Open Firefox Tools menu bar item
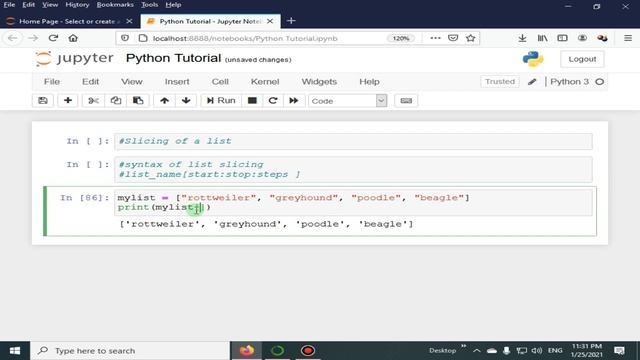 click(x=149, y=5)
